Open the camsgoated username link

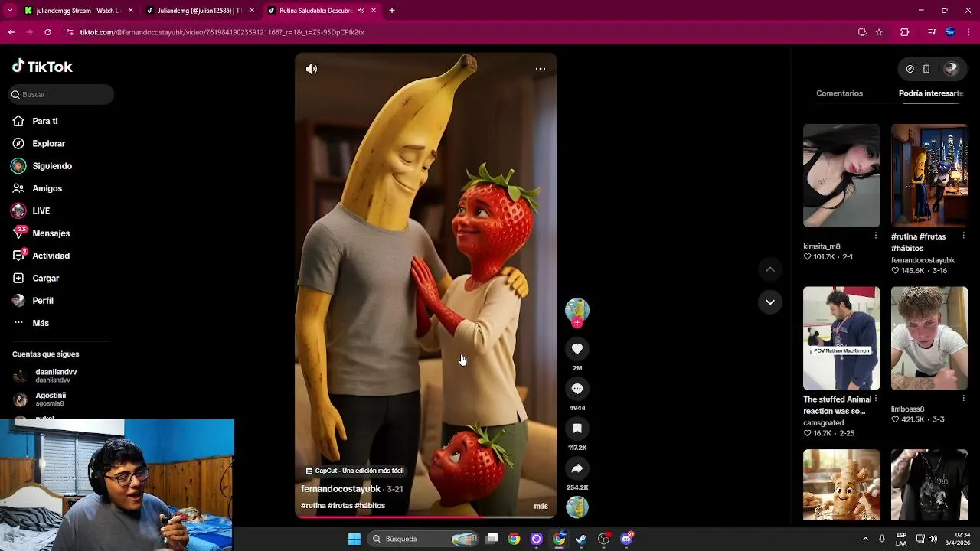[824, 423]
